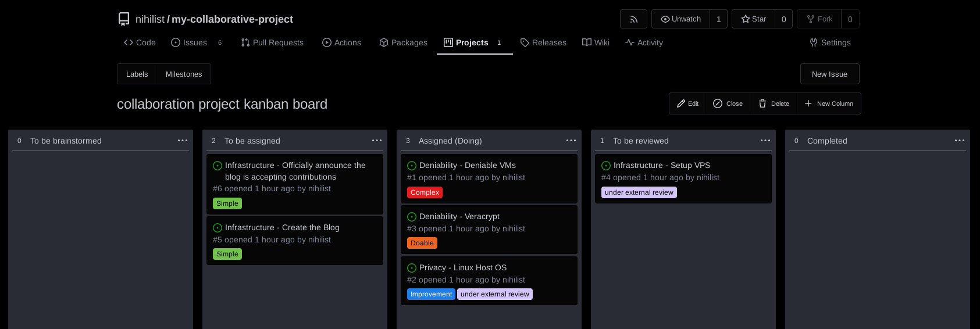Switch to the Issues tab
The height and width of the screenshot is (329, 980).
pyautogui.click(x=190, y=42)
